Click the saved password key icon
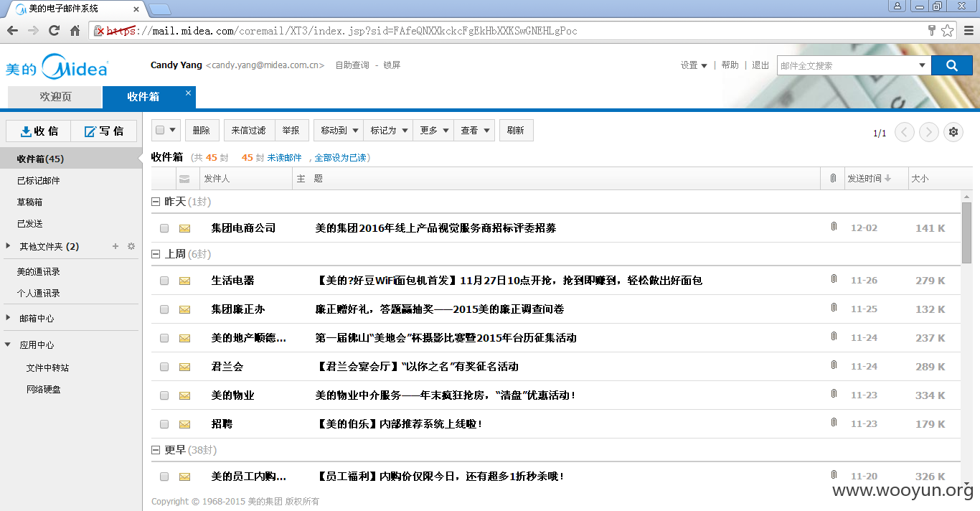The image size is (980, 511). (932, 31)
